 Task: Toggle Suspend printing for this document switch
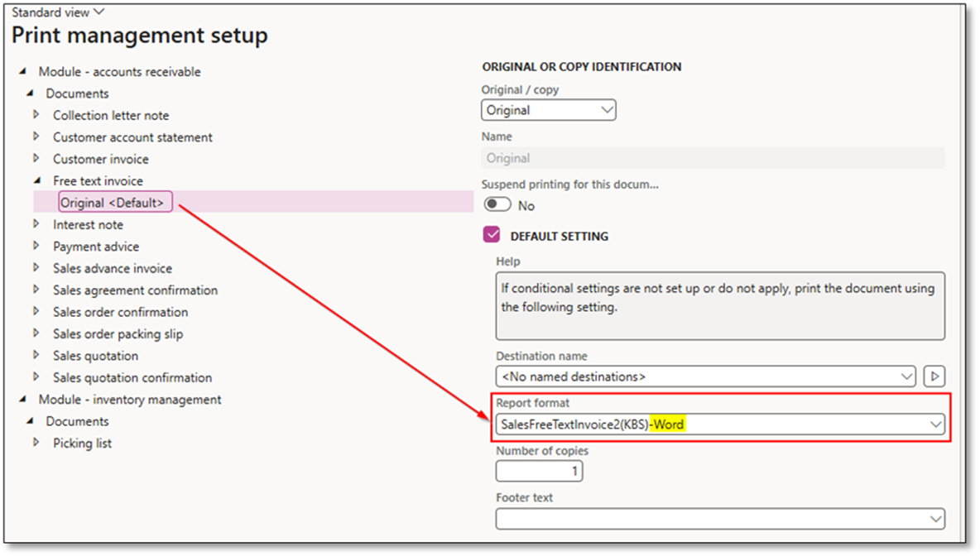pos(497,204)
